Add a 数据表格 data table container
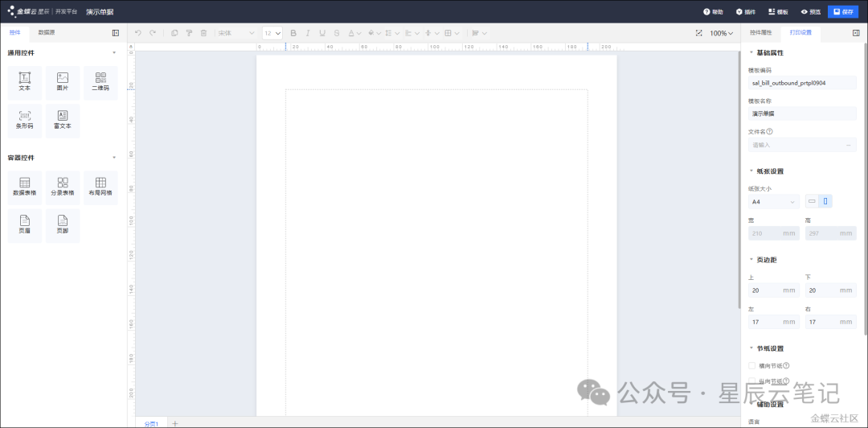 click(x=25, y=187)
